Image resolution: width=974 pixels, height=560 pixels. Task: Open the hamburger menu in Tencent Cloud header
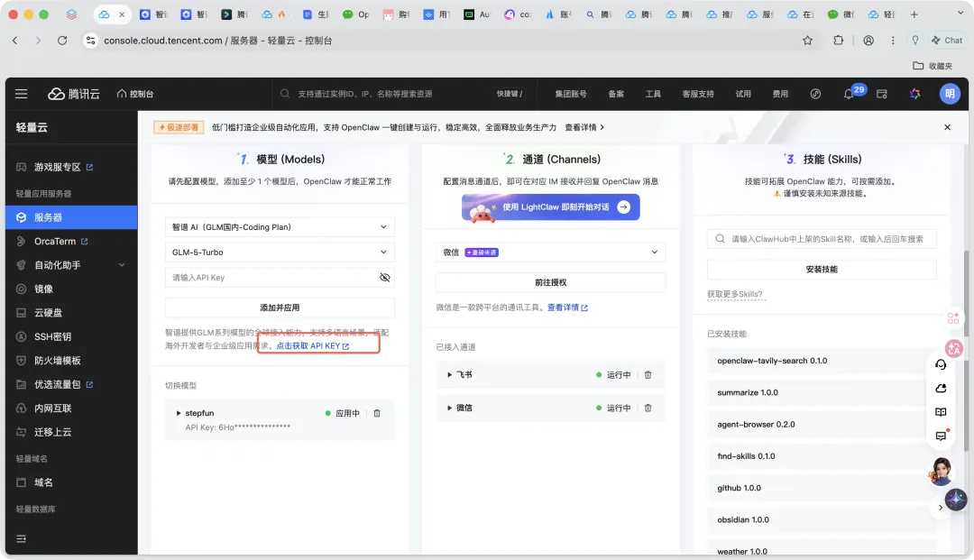tap(21, 94)
